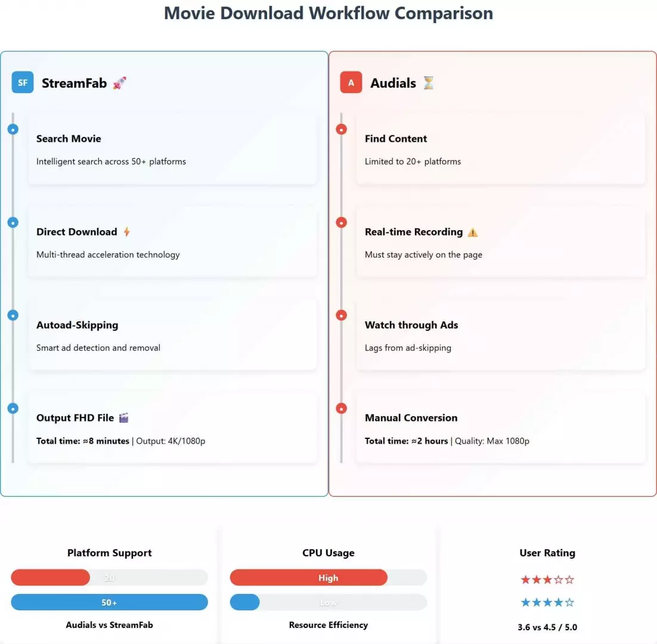The height and width of the screenshot is (644, 657).
Task: Click the blue Low CPU usage bar
Action: pos(244,602)
